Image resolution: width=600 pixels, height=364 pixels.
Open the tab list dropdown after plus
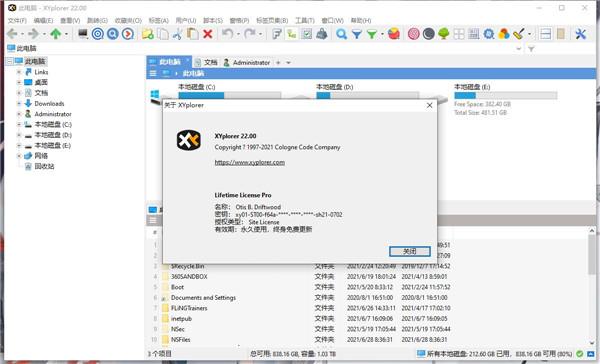(289, 62)
